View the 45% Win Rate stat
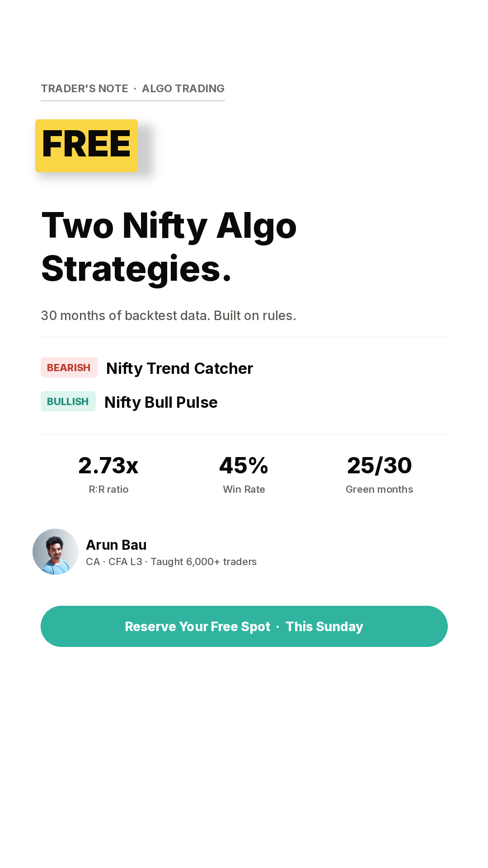 (x=244, y=475)
